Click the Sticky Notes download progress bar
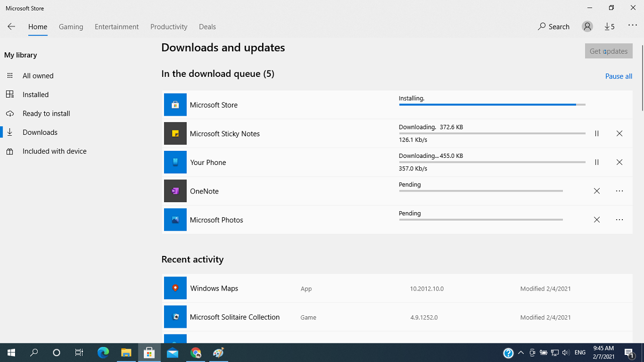This screenshot has width=644, height=362. coord(492,133)
